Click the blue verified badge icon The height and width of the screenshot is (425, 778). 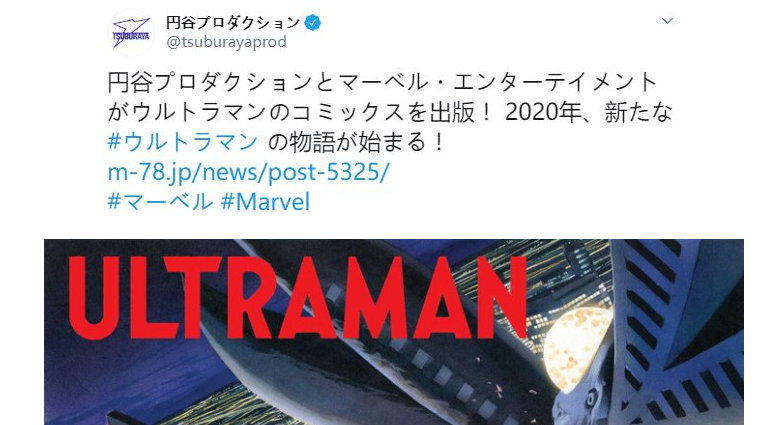[x=312, y=22]
